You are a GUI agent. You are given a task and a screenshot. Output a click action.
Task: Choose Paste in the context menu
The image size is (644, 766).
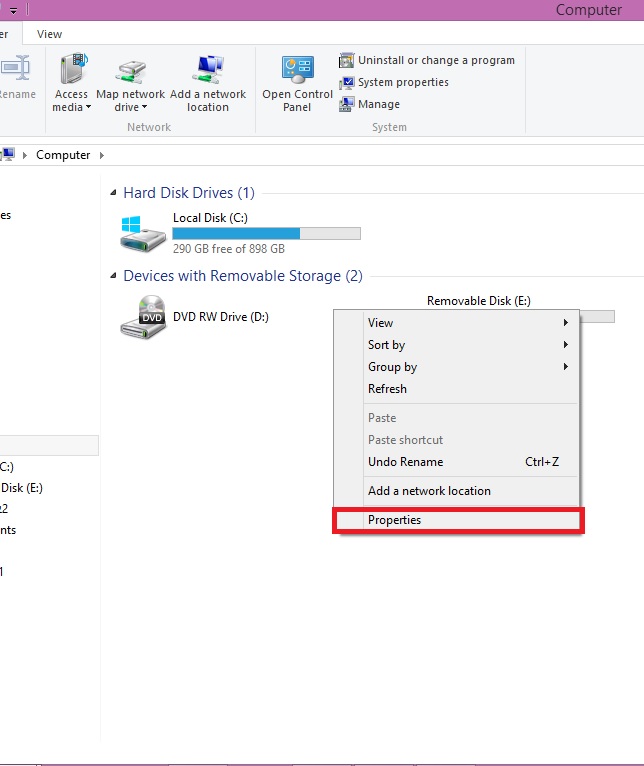[457, 418]
